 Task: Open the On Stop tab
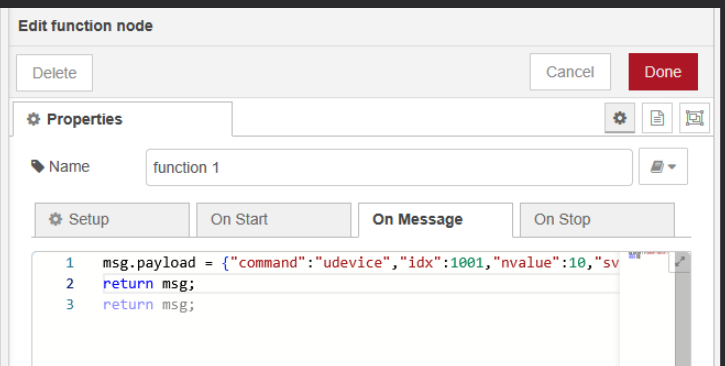tap(597, 219)
